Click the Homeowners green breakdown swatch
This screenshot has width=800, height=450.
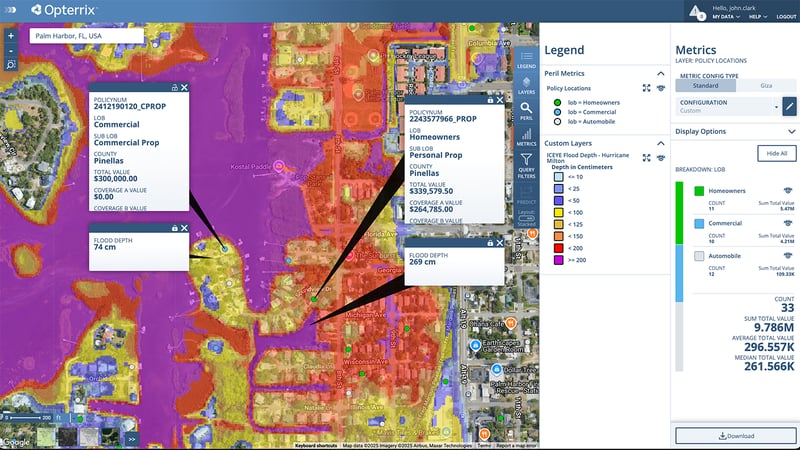point(699,191)
